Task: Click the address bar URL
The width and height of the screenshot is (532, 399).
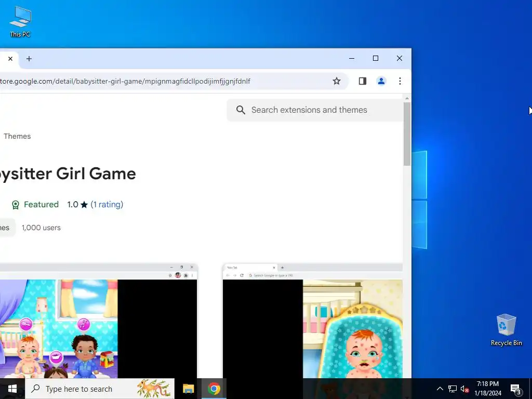Action: tap(125, 81)
